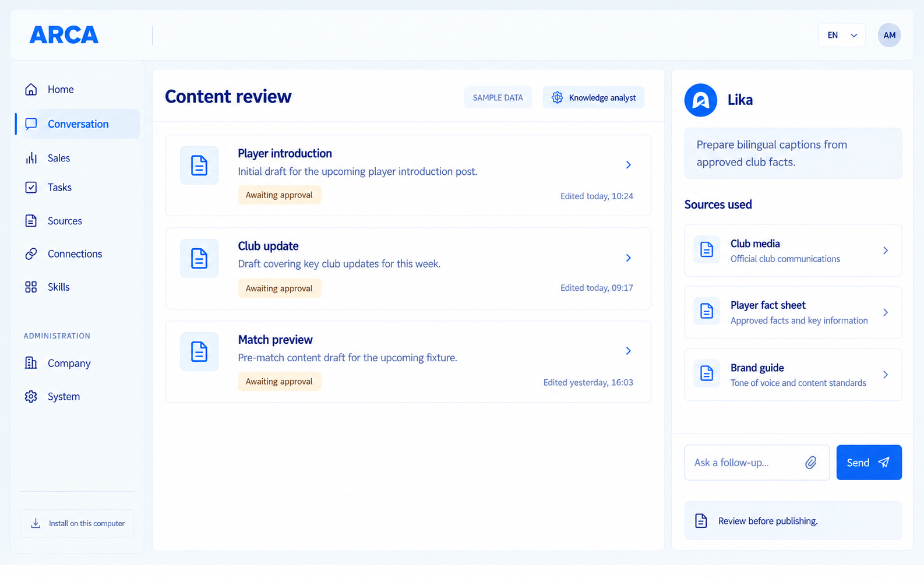Expand the Club update row chevron
Image resolution: width=924 pixels, height=578 pixels.
pyautogui.click(x=628, y=258)
